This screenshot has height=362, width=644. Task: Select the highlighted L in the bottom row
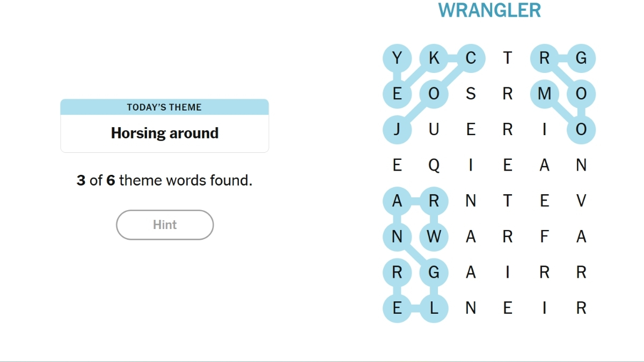point(434,308)
